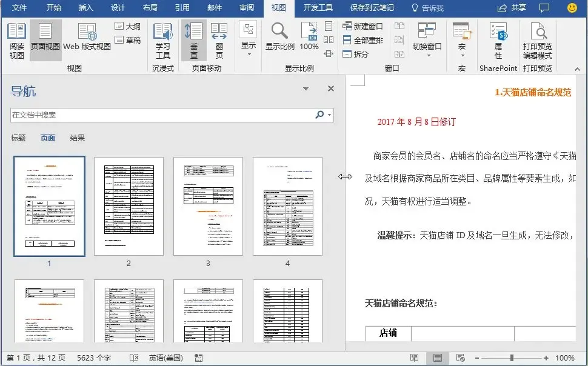Select Web Layout from status bar
This screenshot has height=366, width=588.
tap(461, 358)
